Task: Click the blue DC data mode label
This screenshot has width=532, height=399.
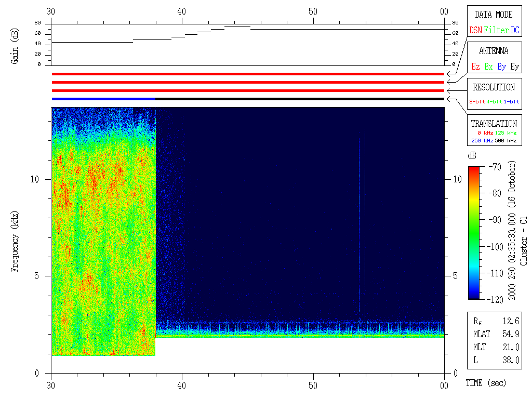Action: [515, 30]
